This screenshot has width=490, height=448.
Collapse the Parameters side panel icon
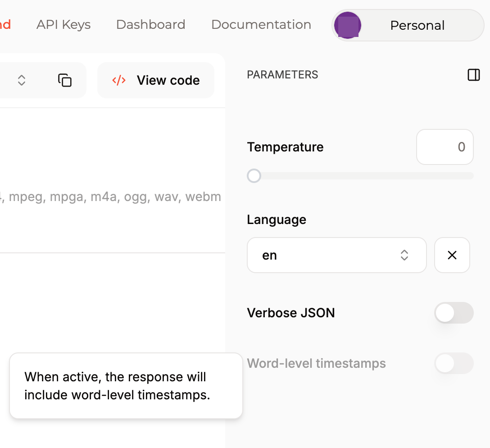pos(473,75)
